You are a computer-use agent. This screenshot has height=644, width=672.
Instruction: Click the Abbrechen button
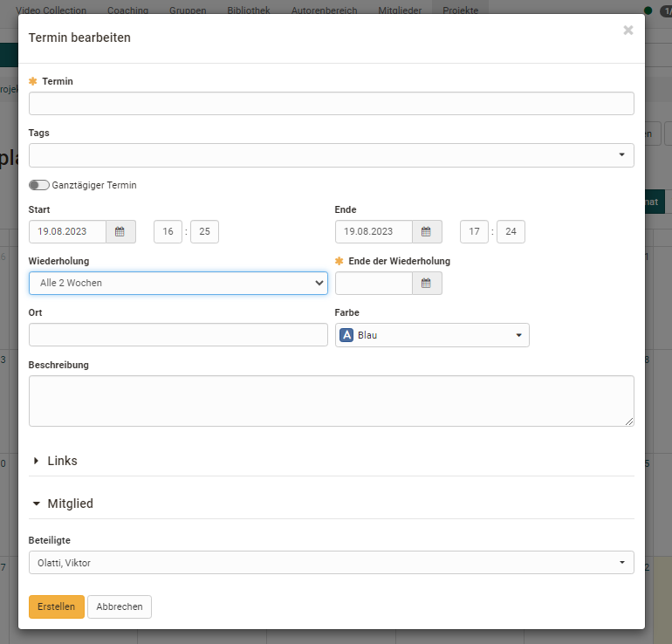[x=120, y=606]
